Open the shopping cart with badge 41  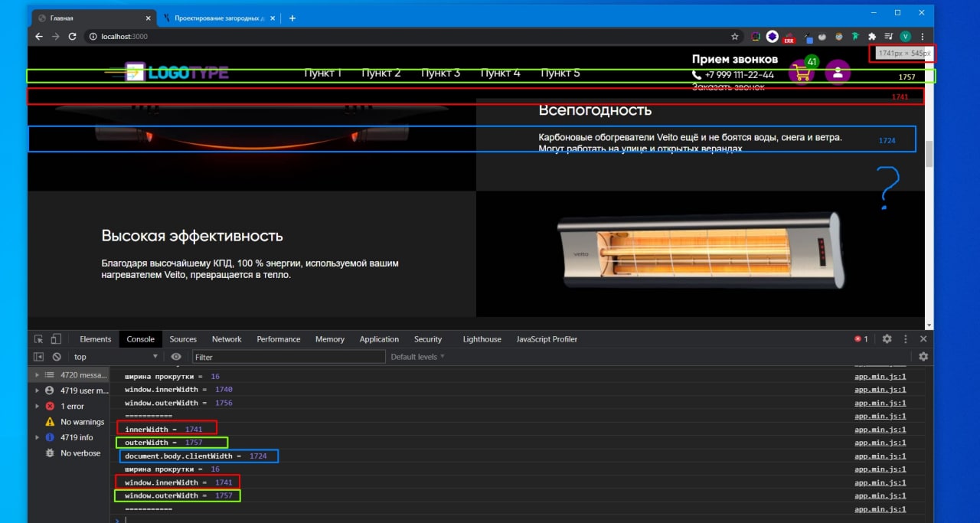[x=802, y=73]
